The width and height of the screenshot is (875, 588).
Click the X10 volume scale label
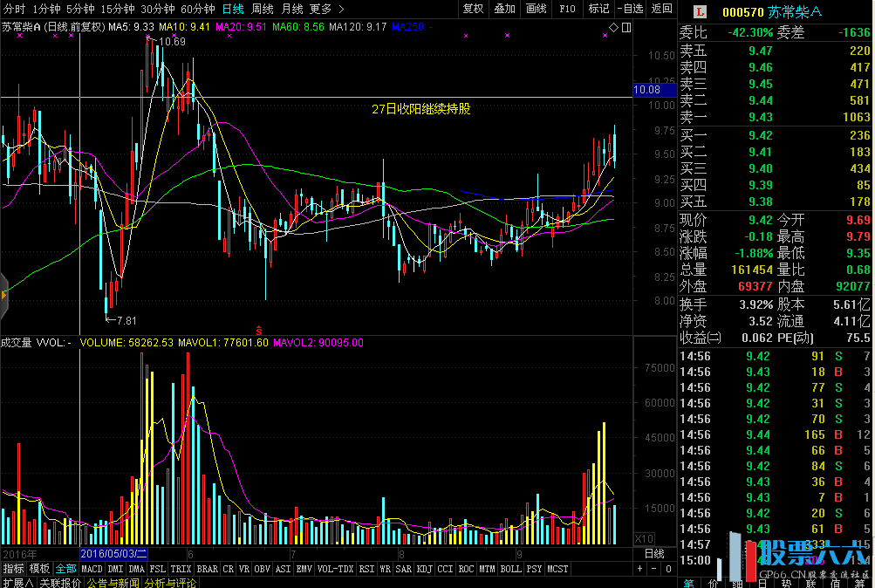pyautogui.click(x=643, y=538)
